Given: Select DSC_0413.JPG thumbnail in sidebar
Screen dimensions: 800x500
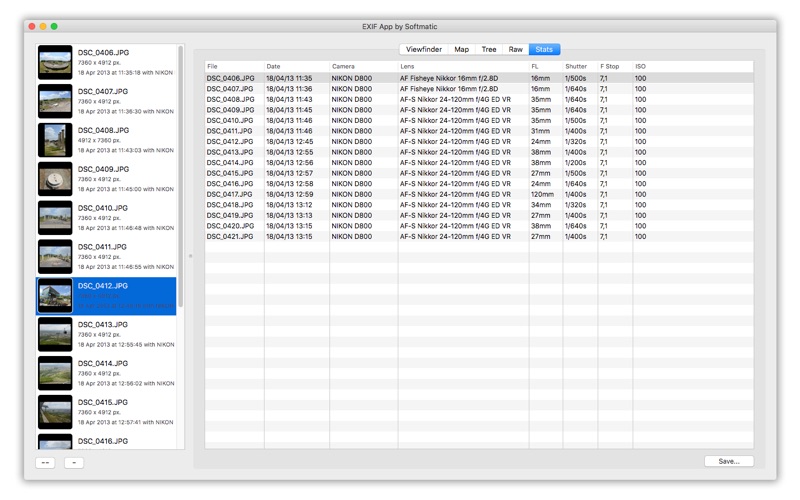Looking at the screenshot, I should point(55,335).
